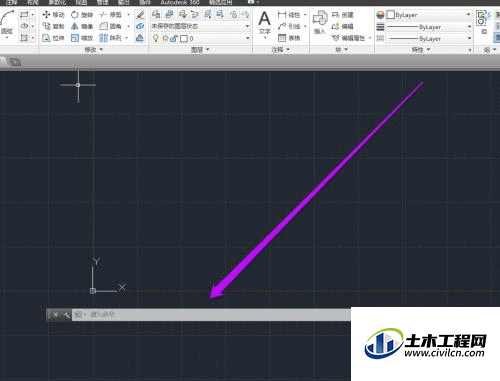Switch to the Autodesk 360 ribbon tab

coord(180,2)
